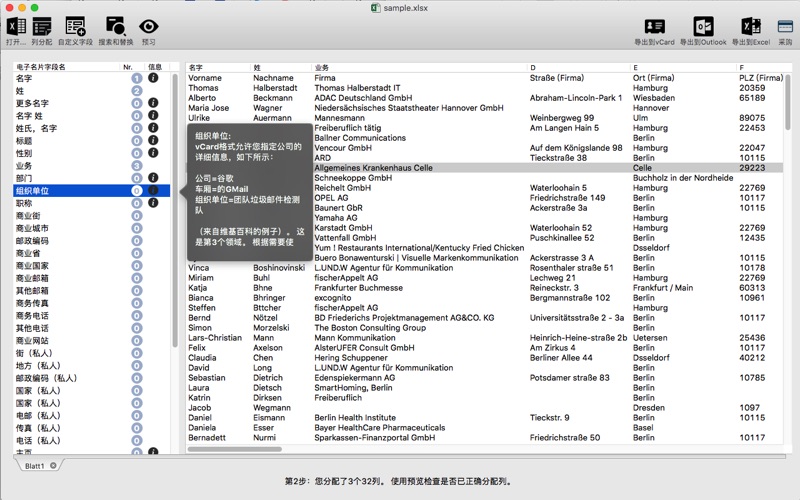Click the D column header
Screen dimensions: 800x500
pos(579,67)
